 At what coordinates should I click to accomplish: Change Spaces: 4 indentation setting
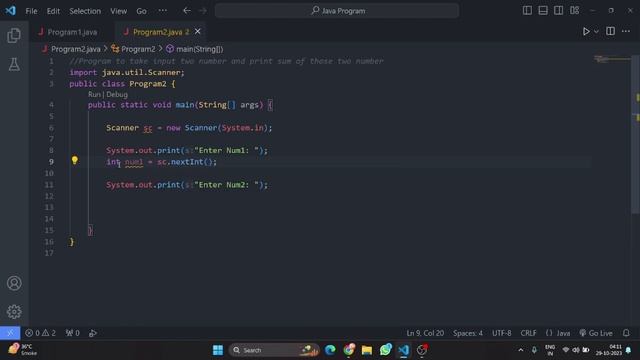(x=468, y=333)
